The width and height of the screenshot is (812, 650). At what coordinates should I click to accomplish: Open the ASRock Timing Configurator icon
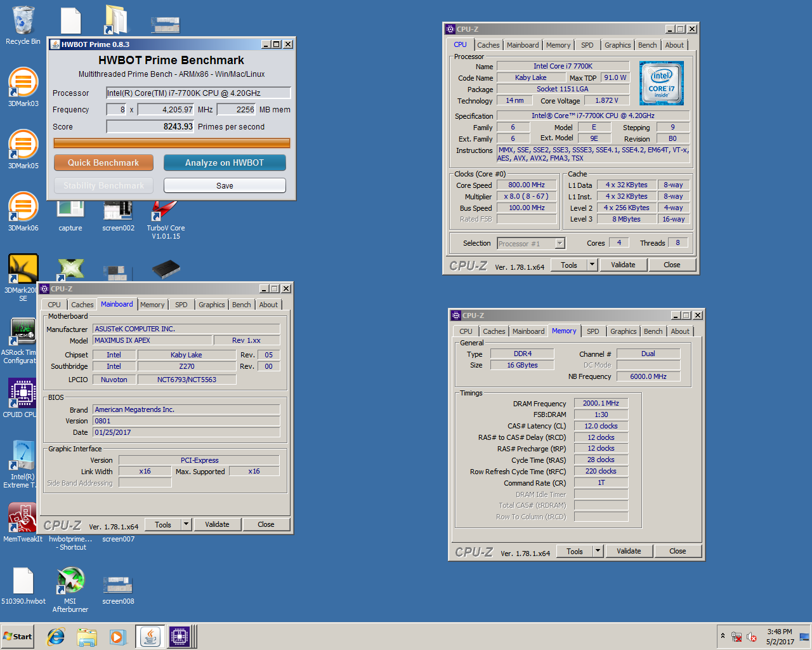[20, 342]
